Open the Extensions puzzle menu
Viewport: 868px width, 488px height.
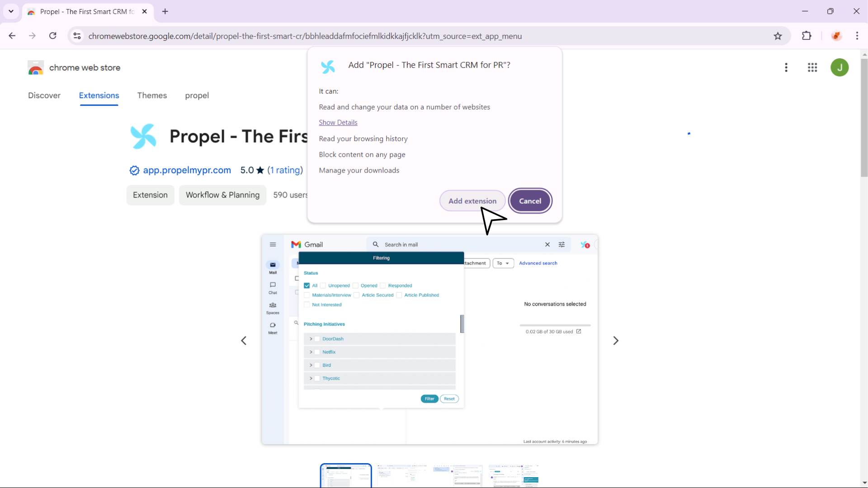(x=807, y=36)
